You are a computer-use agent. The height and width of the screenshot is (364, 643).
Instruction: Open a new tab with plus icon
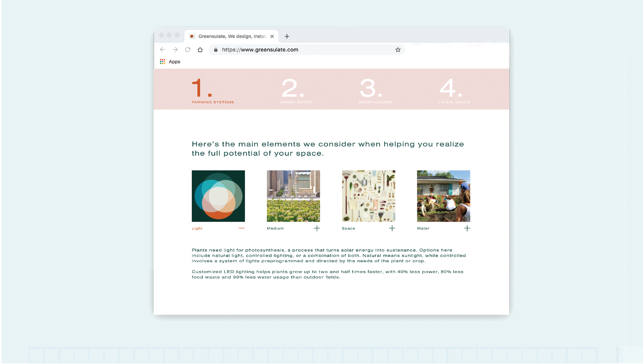click(287, 36)
